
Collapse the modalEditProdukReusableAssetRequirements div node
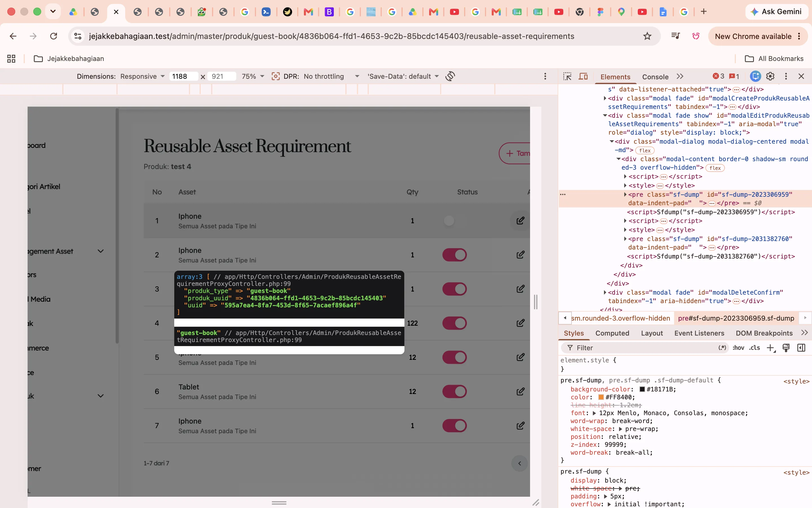point(605,116)
